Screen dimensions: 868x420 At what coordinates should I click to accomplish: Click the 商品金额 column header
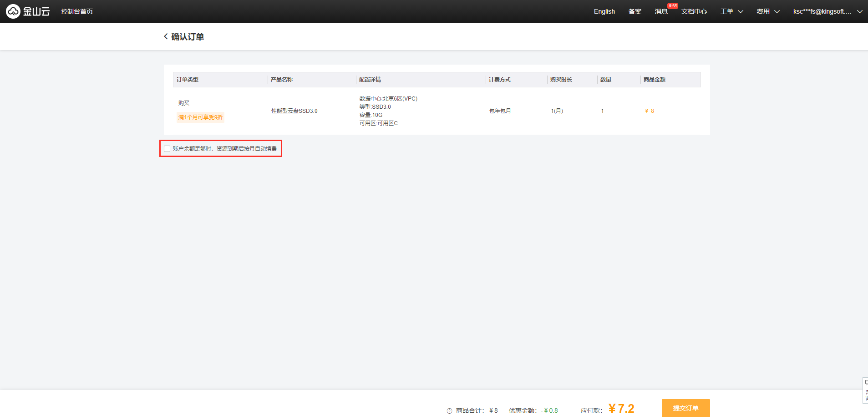[x=654, y=80]
